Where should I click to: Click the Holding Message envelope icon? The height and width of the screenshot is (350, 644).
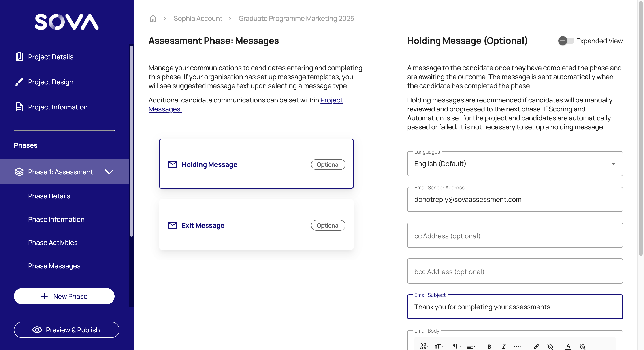pos(173,164)
